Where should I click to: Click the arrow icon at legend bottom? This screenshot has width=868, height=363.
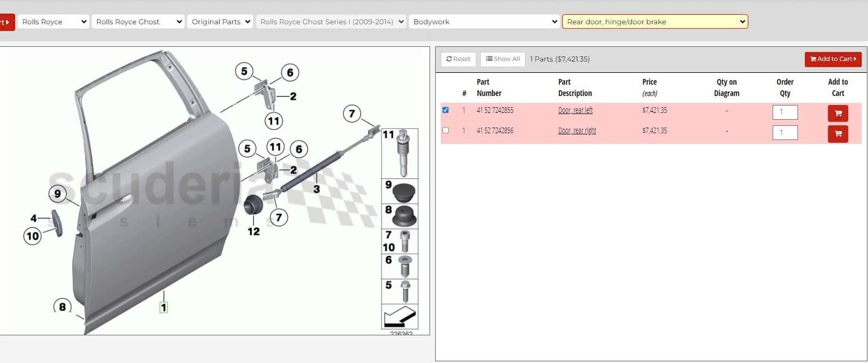tap(400, 317)
